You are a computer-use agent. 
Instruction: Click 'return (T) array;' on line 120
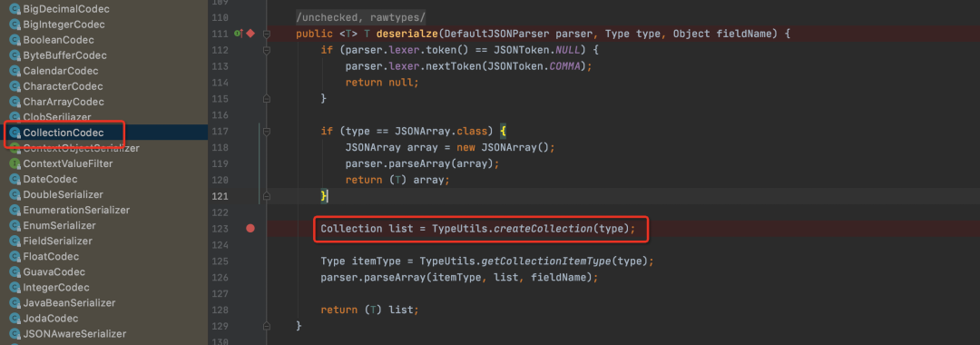pyautogui.click(x=397, y=180)
